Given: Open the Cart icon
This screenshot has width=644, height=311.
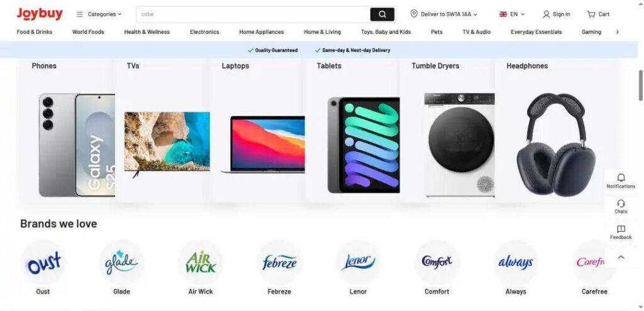Looking at the screenshot, I should (x=591, y=14).
